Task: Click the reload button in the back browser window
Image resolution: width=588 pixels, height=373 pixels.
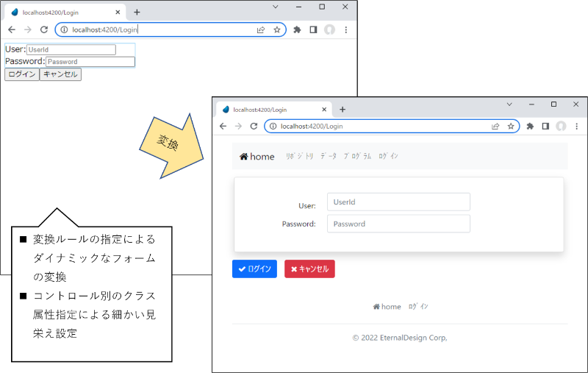Action: [x=44, y=30]
